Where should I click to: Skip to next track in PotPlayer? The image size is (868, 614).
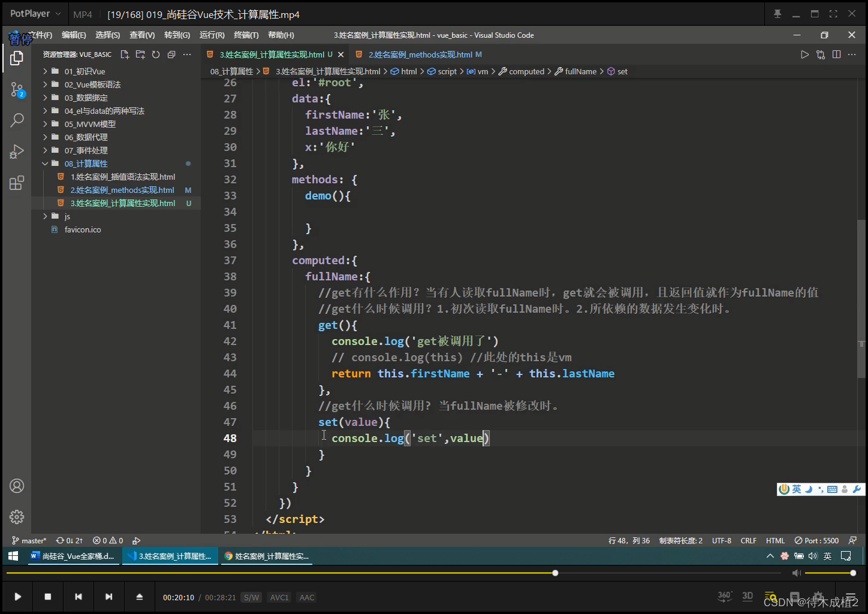click(108, 597)
